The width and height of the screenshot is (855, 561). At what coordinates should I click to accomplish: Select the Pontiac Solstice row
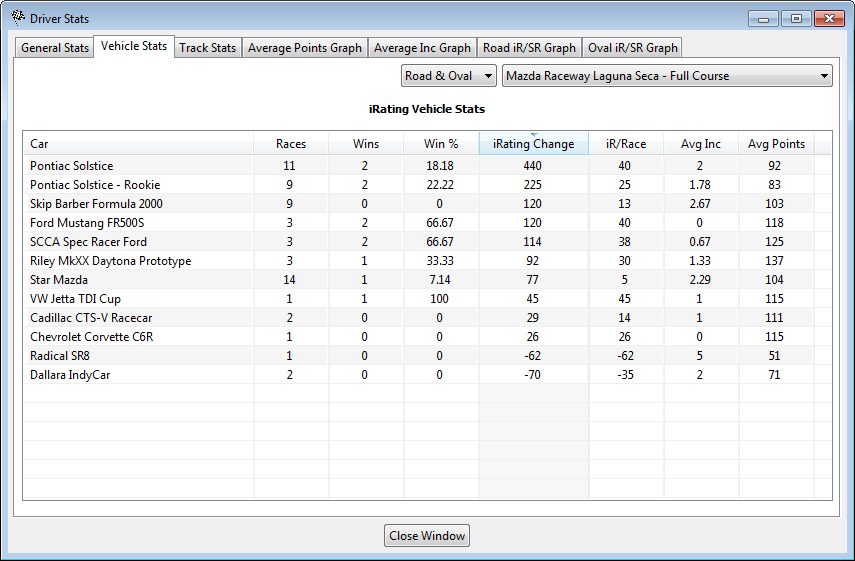coord(428,166)
